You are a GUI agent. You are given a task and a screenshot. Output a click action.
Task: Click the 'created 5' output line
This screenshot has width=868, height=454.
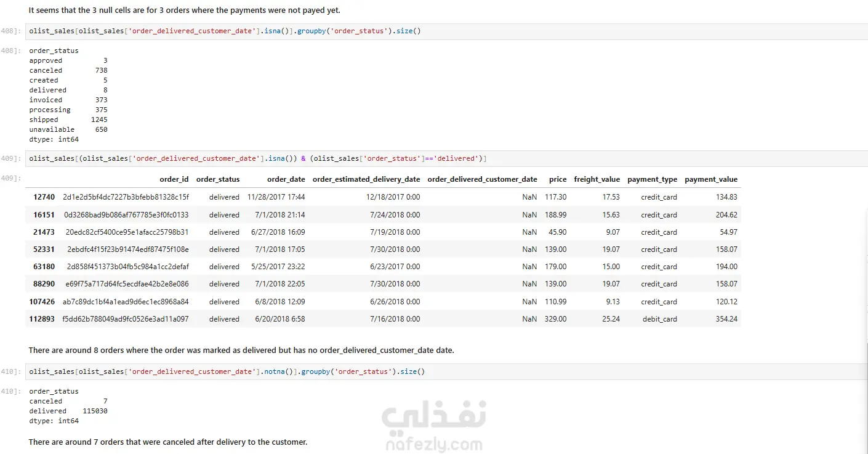pyautogui.click(x=68, y=80)
